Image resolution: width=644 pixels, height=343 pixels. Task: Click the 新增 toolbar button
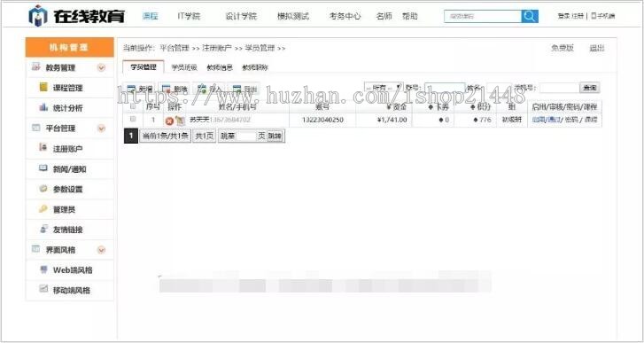140,89
